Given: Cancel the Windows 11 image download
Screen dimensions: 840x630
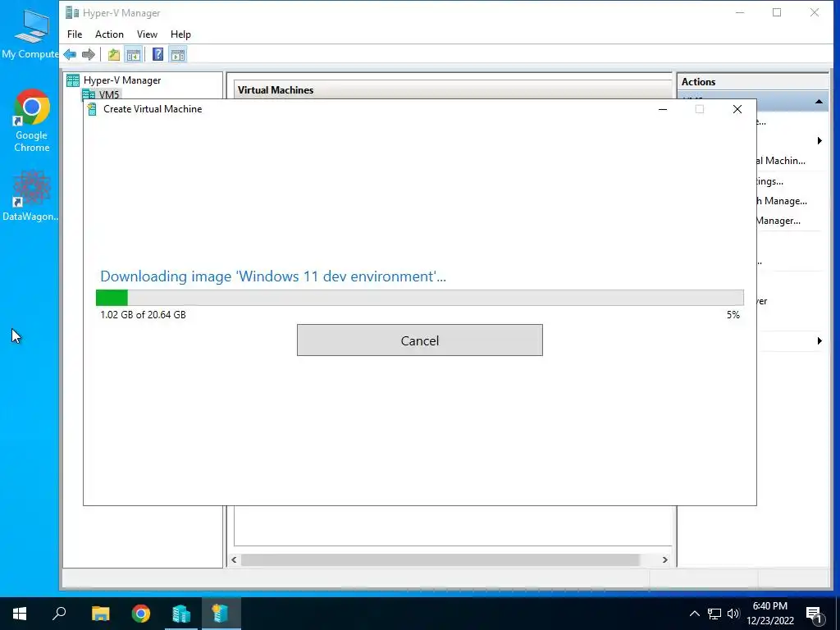Looking at the screenshot, I should (420, 340).
